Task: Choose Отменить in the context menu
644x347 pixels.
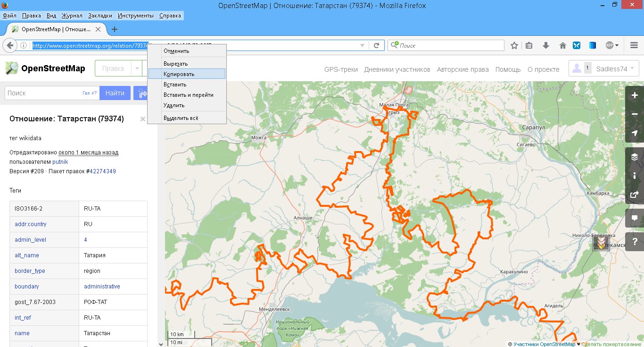Action: coord(187,51)
